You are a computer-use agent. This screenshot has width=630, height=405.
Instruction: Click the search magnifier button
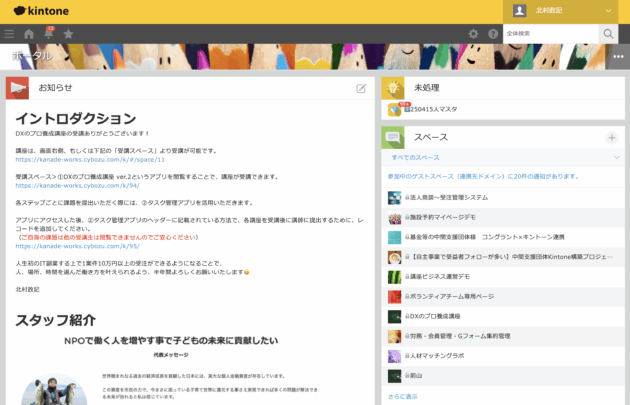(x=608, y=34)
